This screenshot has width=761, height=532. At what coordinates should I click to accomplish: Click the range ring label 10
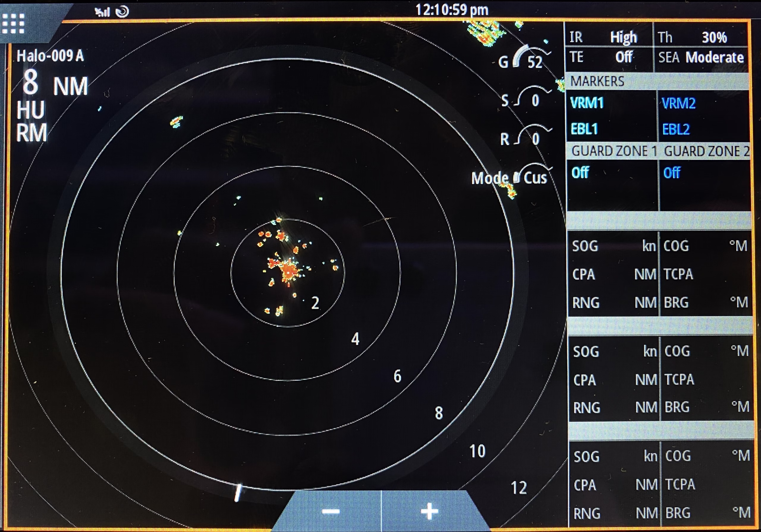478,451
